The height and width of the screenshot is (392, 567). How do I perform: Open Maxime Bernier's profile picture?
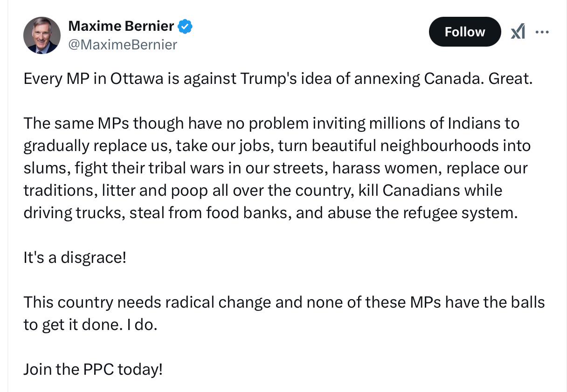tap(42, 35)
